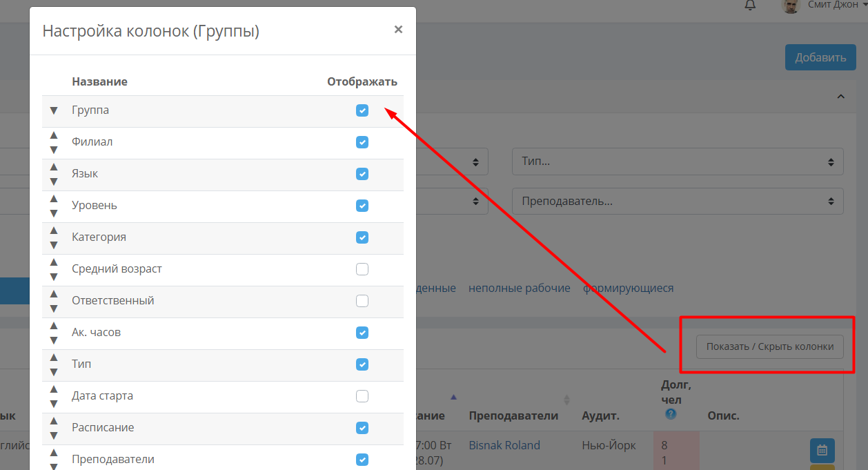Move the Язык row up
Screen dimensions: 868x470
pos(54,166)
